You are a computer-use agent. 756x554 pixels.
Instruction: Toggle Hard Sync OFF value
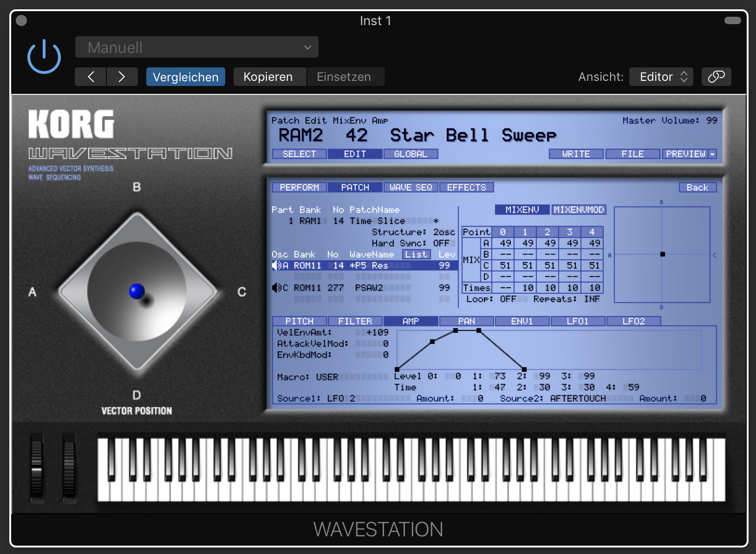(x=441, y=243)
